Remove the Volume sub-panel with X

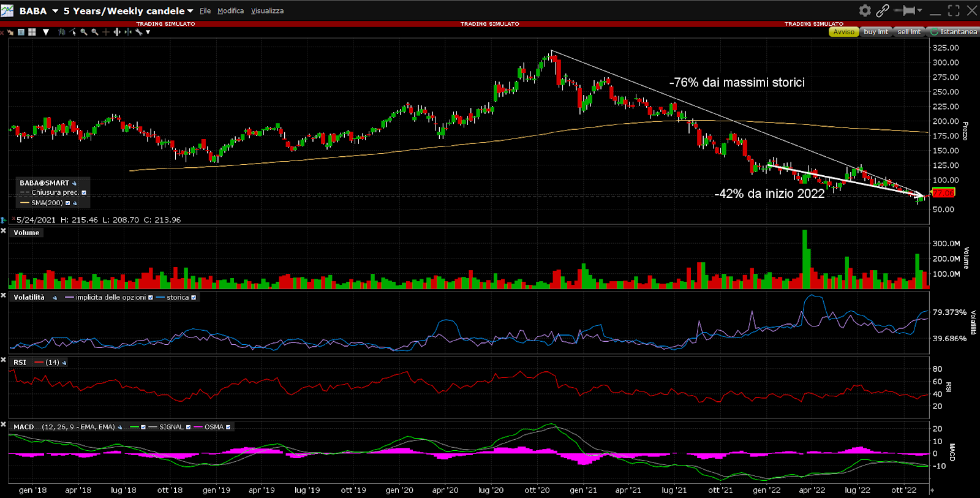[x=4, y=231]
